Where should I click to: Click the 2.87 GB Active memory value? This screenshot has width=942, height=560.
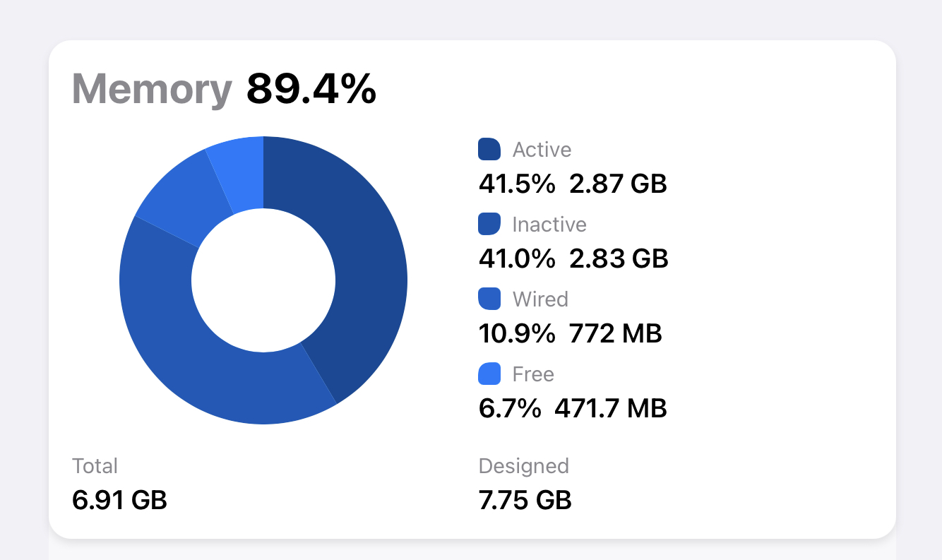point(617,184)
